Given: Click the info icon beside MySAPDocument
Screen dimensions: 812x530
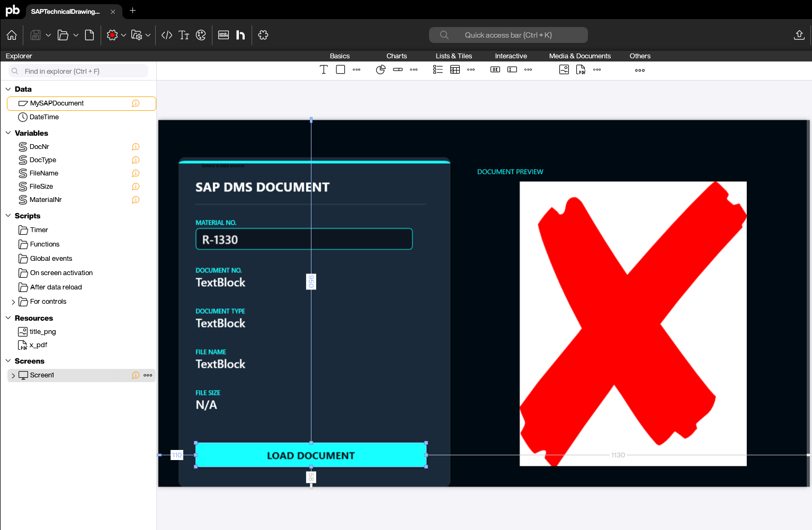Looking at the screenshot, I should pyautogui.click(x=136, y=103).
